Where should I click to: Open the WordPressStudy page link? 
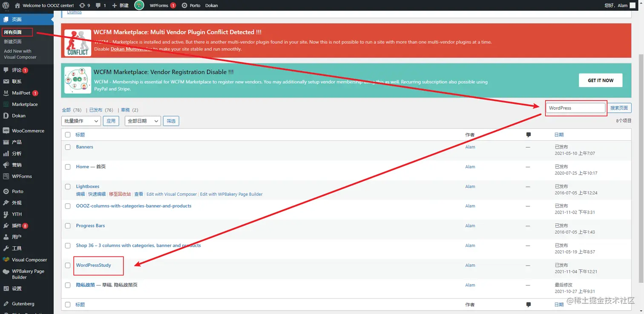(x=93, y=265)
